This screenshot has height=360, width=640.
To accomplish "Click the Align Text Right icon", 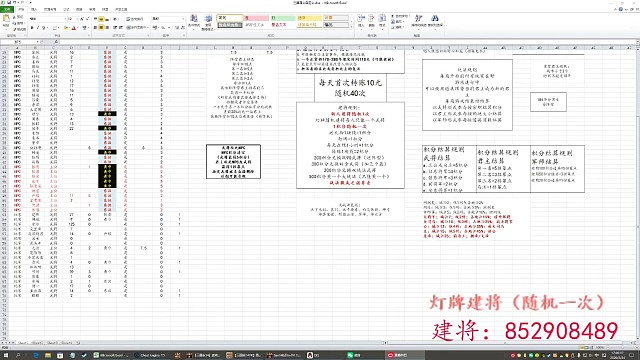I will [107, 28].
